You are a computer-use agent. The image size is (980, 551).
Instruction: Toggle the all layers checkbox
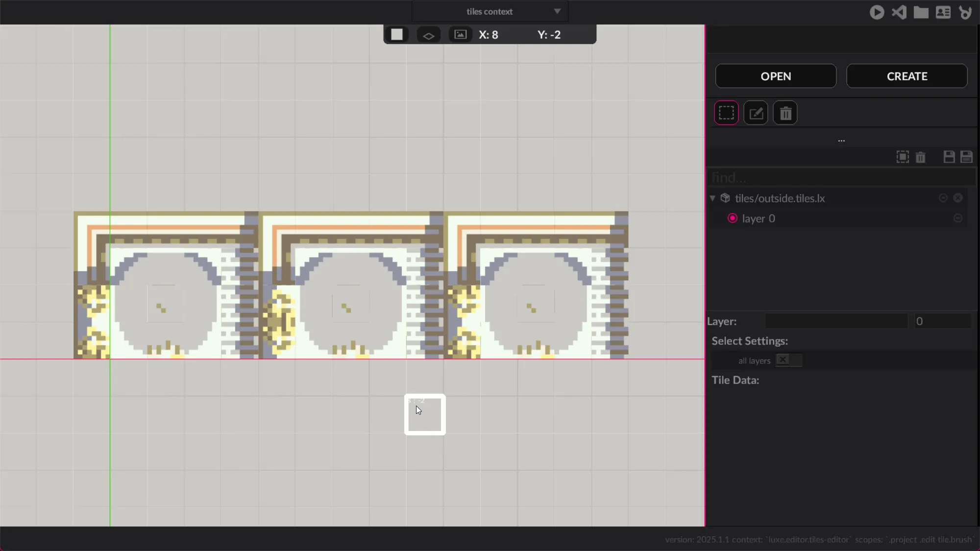tap(783, 360)
